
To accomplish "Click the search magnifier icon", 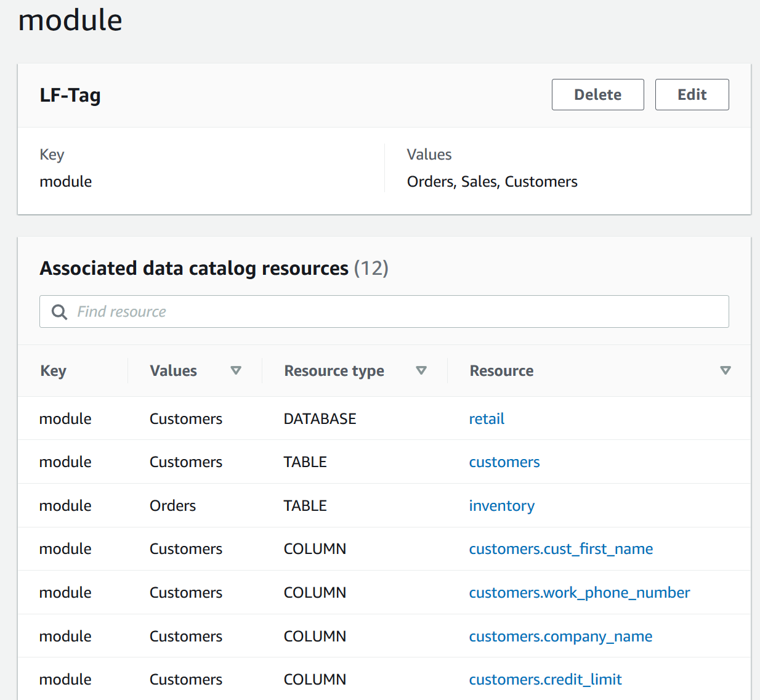I will (x=59, y=312).
